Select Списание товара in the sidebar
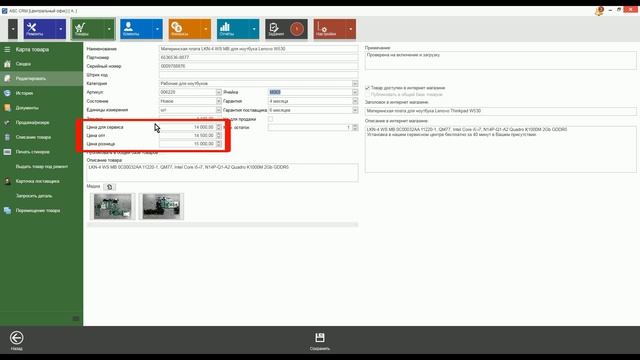Viewport: 640px width, 360px height. tap(41, 137)
